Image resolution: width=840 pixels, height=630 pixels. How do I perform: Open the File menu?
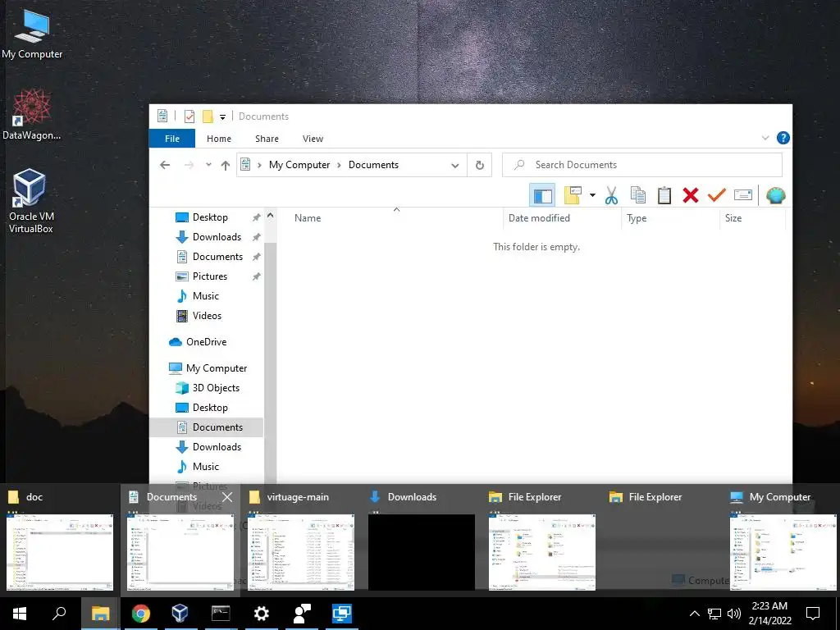point(172,139)
